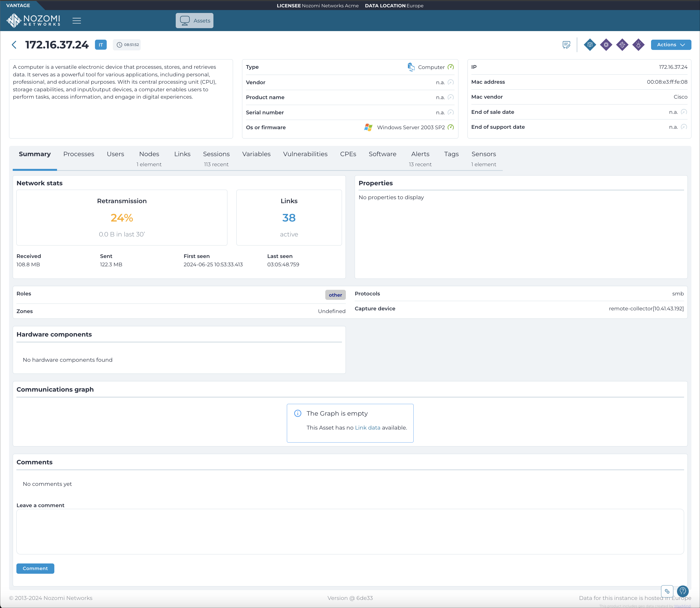Viewport: 700px width, 608px height.
Task: Click the capture device remote-collector[10.41.43.192]
Action: click(x=646, y=308)
